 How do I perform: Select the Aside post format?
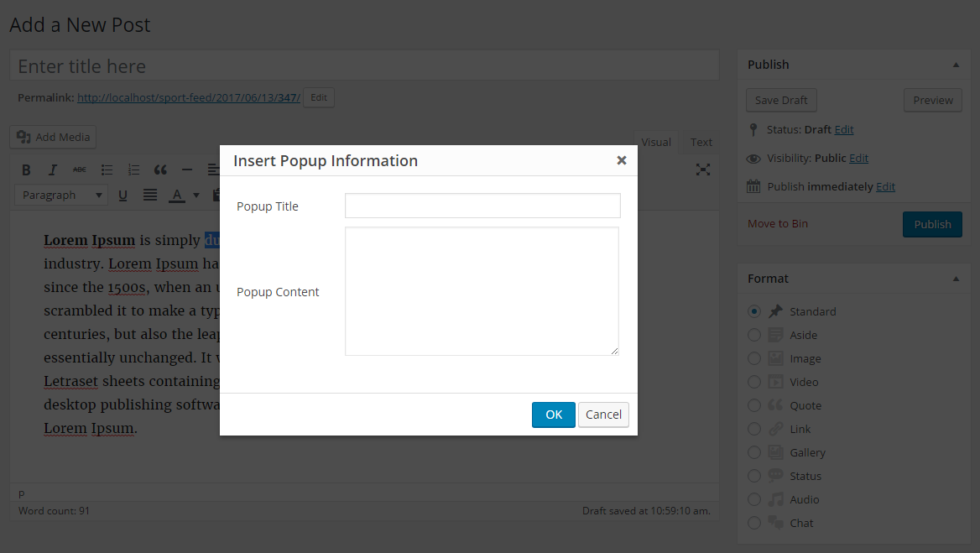(x=754, y=335)
